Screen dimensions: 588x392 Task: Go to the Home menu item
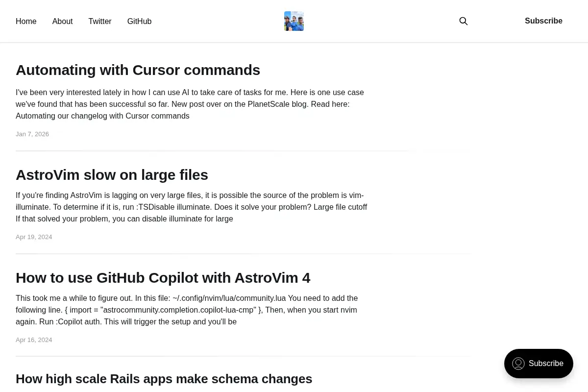point(26,22)
